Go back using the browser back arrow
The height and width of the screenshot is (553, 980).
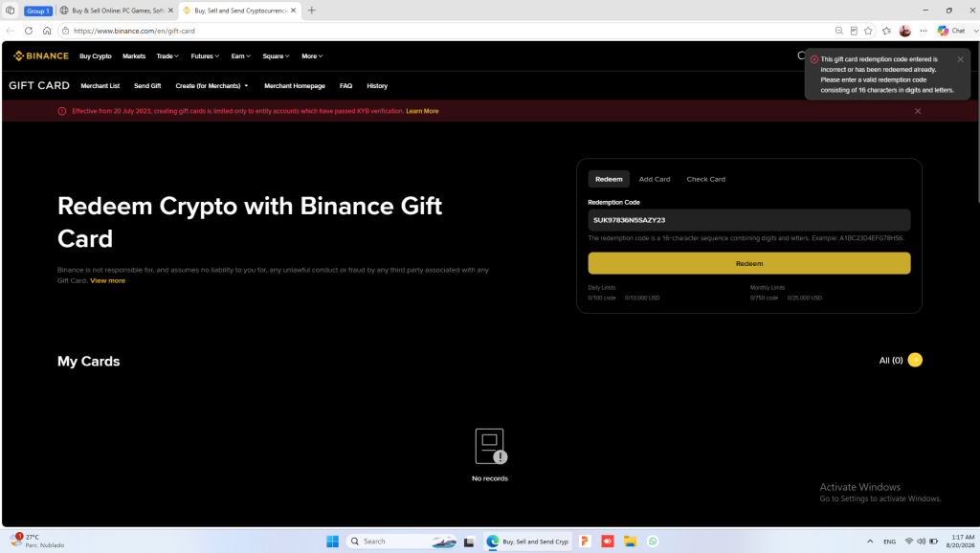coord(10,31)
